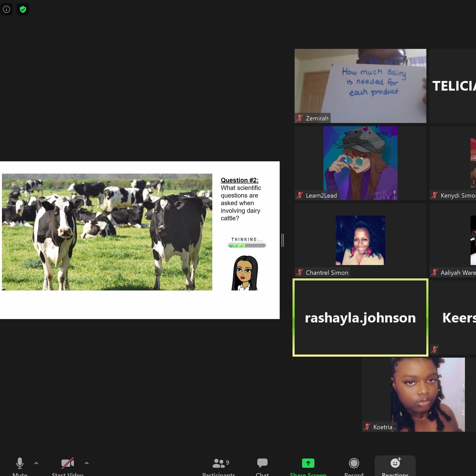Screen dimensions: 476x476
Task: Toggle Start Video camera on
Action: coord(67,463)
